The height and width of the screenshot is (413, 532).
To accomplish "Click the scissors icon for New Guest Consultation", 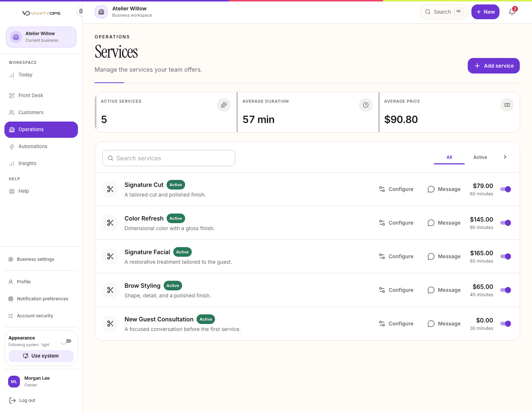I will click(x=110, y=324).
